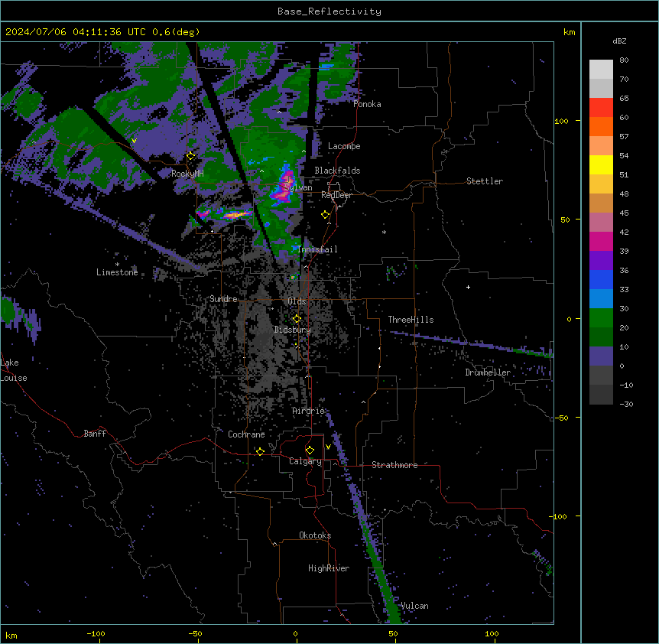Image resolution: width=659 pixels, height=644 pixels.
Task: Select the grey 70-65 dBZ legend swatch
Action: tap(601, 88)
